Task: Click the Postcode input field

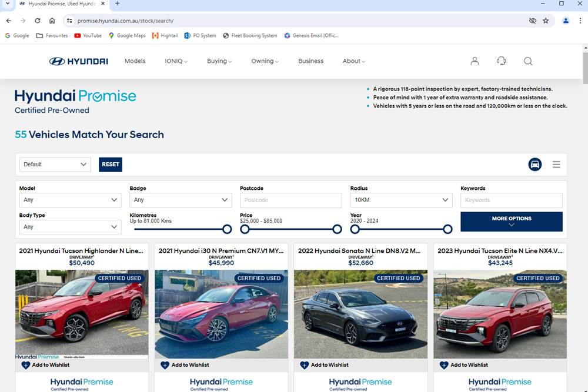Action: pyautogui.click(x=290, y=200)
